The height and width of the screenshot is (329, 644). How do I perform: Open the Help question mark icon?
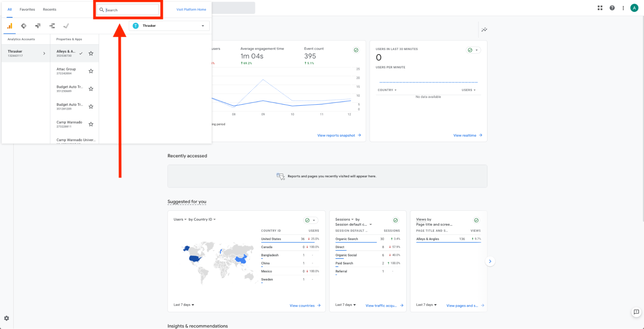612,8
